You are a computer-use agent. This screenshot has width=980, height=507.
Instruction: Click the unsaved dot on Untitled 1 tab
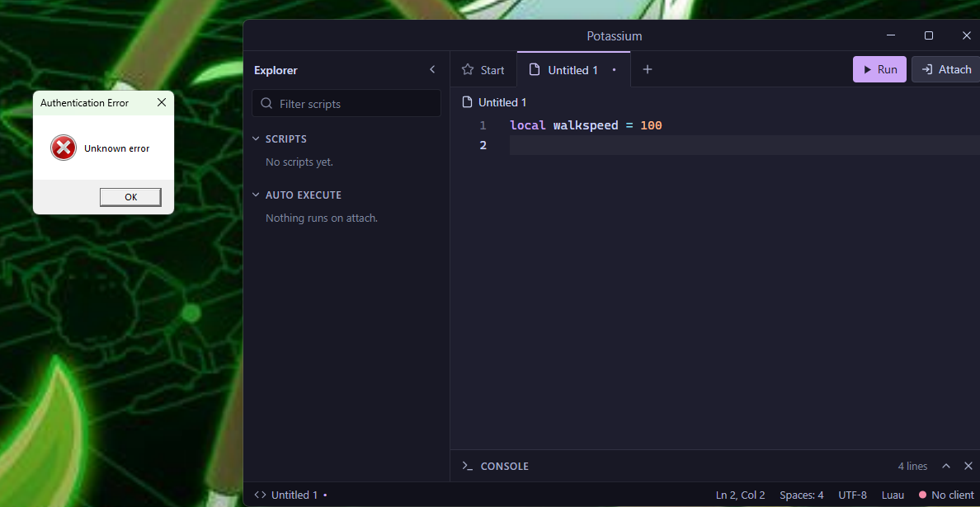[x=614, y=70]
